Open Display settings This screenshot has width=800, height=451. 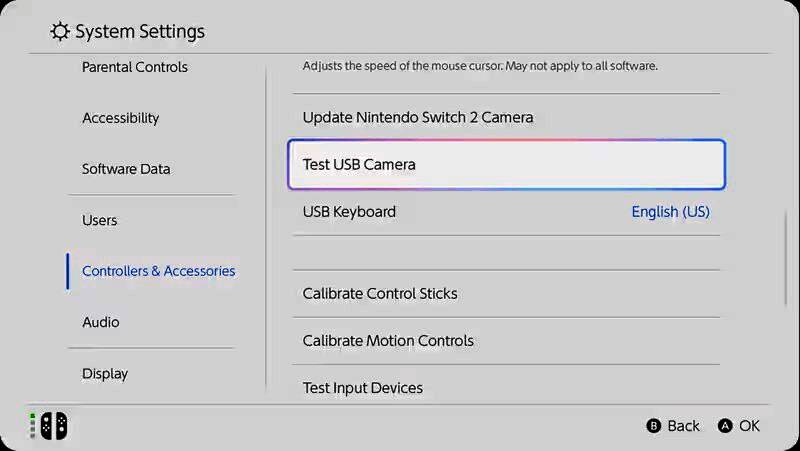click(x=105, y=373)
